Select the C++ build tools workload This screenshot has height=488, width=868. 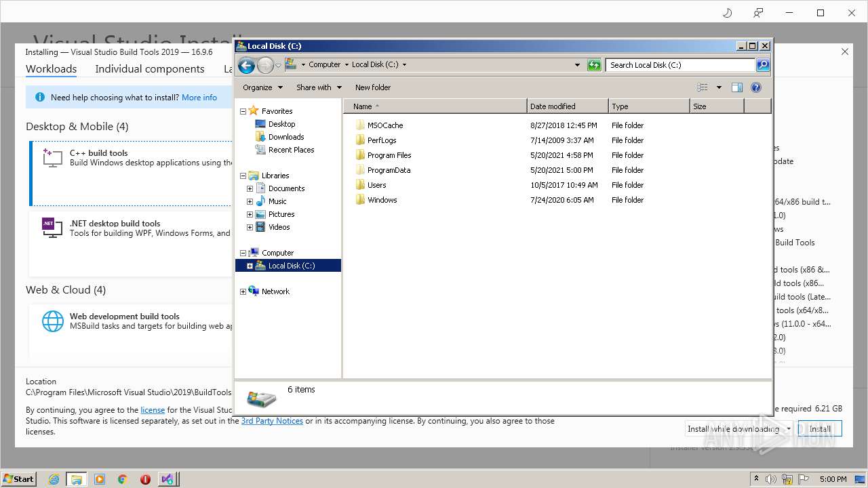(x=131, y=174)
